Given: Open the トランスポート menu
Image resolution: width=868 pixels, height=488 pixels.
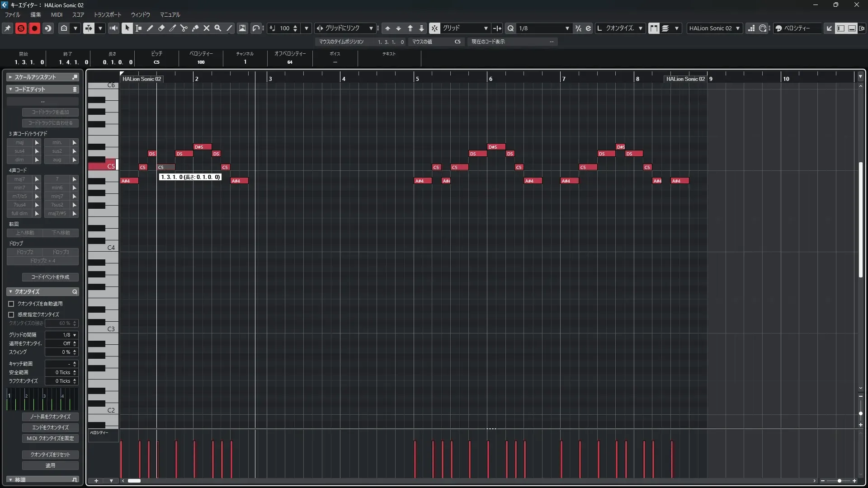Looking at the screenshot, I should coord(107,14).
